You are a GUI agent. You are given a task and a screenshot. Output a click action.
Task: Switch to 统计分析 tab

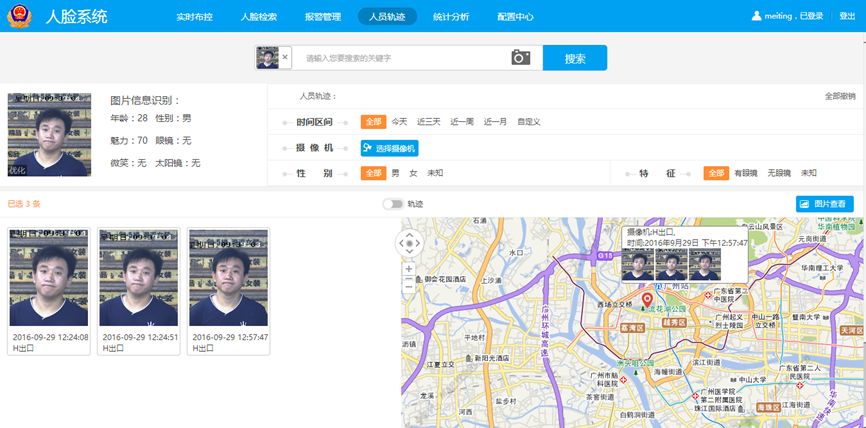pos(450,17)
